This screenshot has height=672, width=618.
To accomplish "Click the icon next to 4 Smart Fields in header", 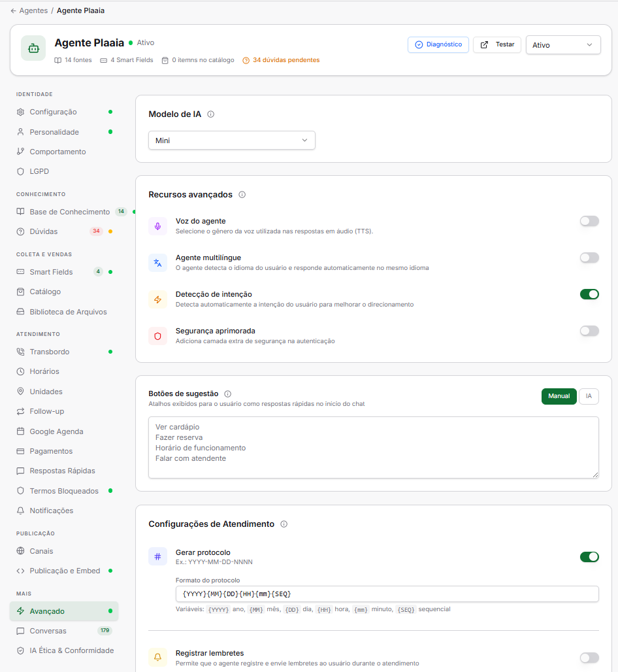I will pyautogui.click(x=104, y=60).
